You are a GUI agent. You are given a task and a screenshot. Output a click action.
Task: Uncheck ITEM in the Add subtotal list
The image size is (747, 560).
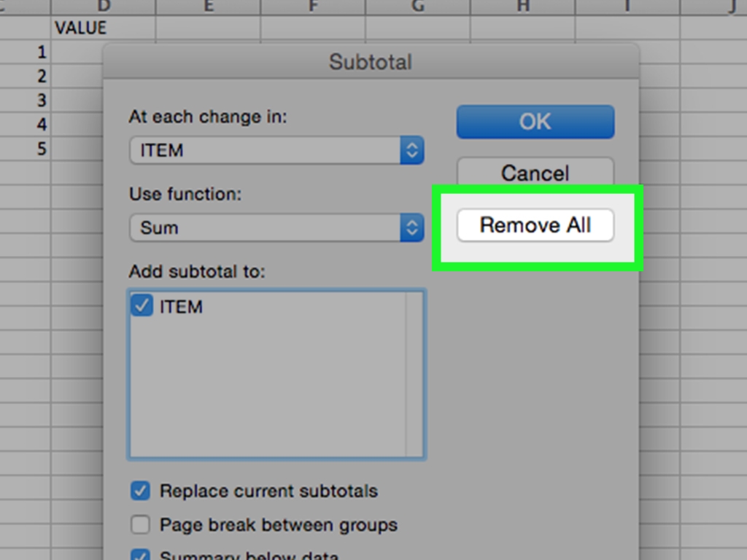143,306
